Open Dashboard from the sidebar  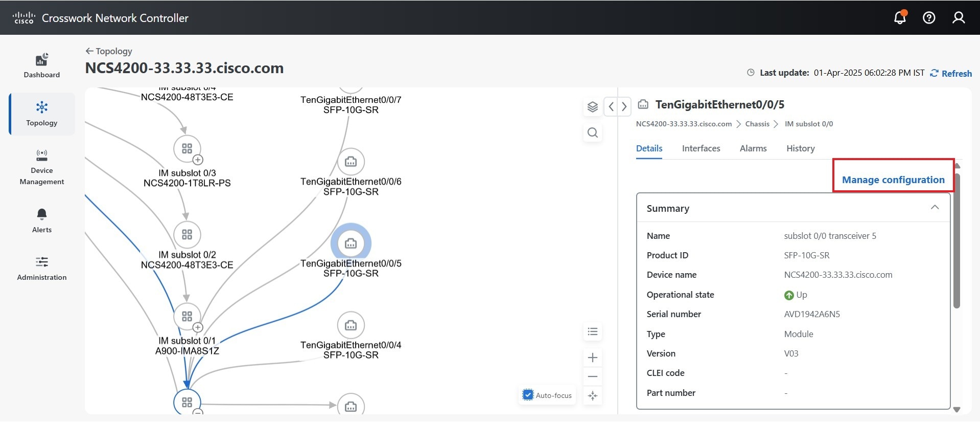pyautogui.click(x=42, y=65)
